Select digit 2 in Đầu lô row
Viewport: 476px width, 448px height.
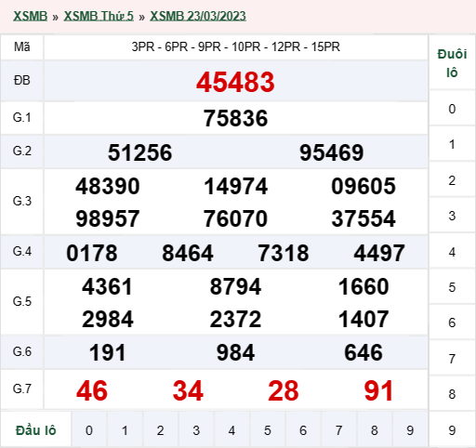point(160,430)
